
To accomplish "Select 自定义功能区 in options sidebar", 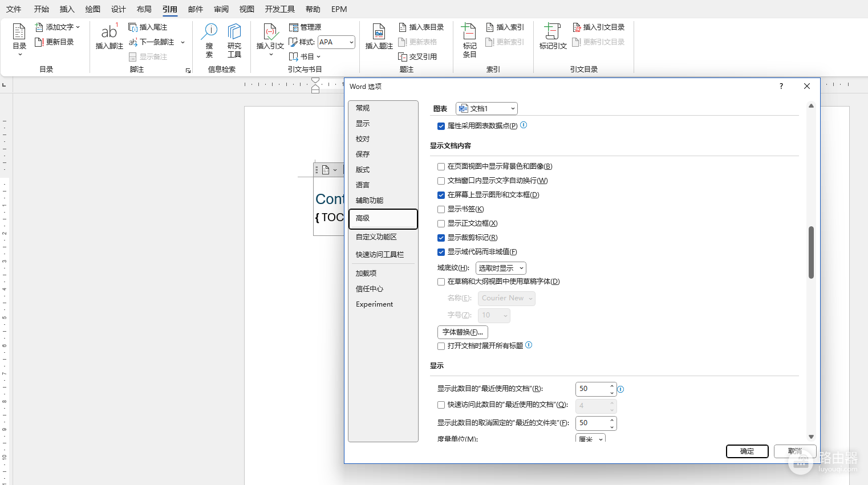I will [x=383, y=237].
